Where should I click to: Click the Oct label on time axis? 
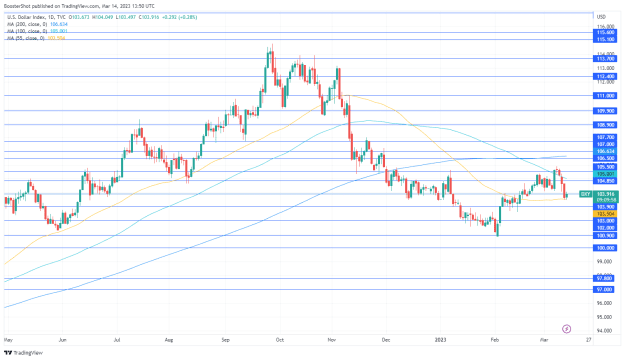pyautogui.click(x=280, y=340)
